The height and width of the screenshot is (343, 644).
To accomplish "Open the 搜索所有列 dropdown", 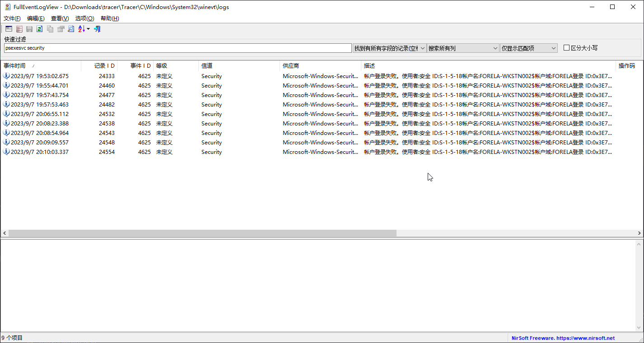I will pos(463,48).
